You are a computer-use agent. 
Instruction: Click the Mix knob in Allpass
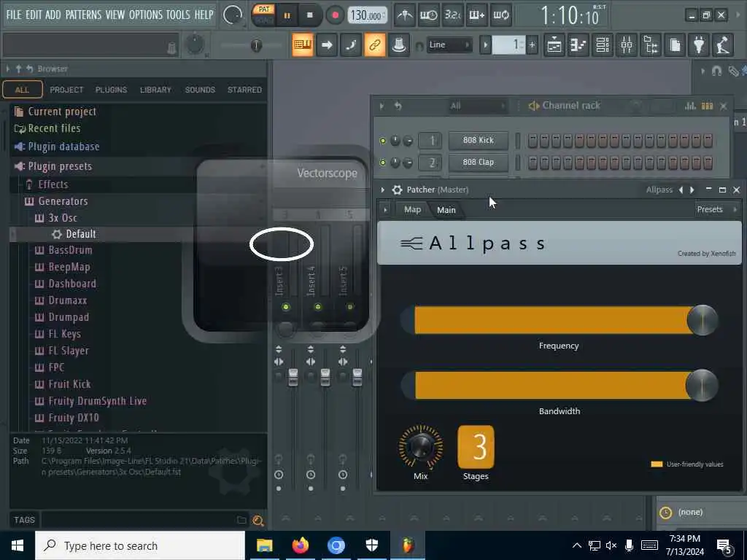point(421,447)
